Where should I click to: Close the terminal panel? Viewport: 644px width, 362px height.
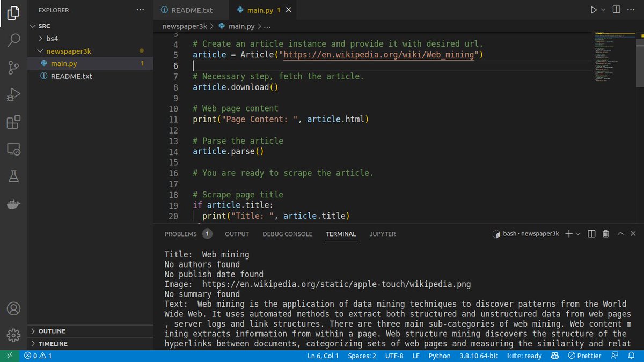[x=634, y=234]
